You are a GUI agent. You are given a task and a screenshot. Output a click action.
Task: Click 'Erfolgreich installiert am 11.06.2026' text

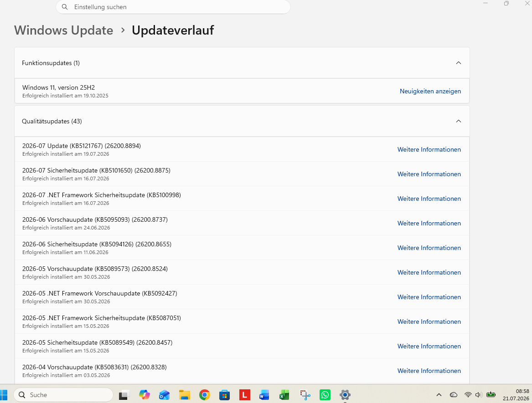pos(66,253)
